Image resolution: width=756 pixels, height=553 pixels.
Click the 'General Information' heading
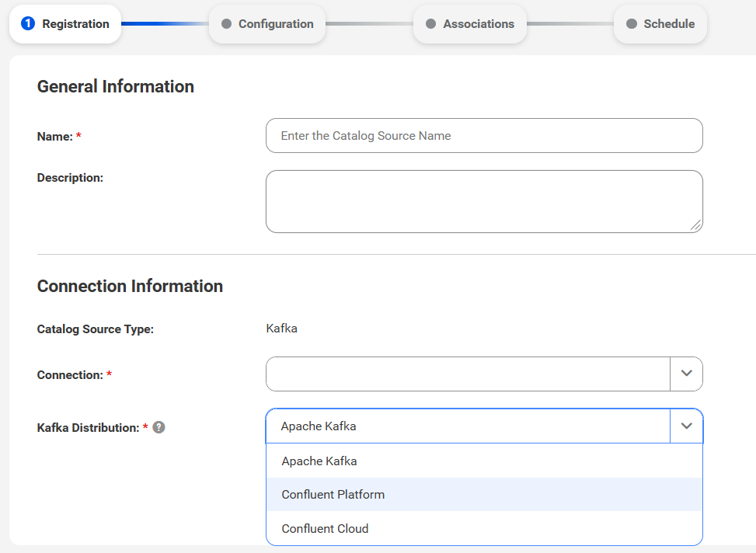pyautogui.click(x=116, y=86)
